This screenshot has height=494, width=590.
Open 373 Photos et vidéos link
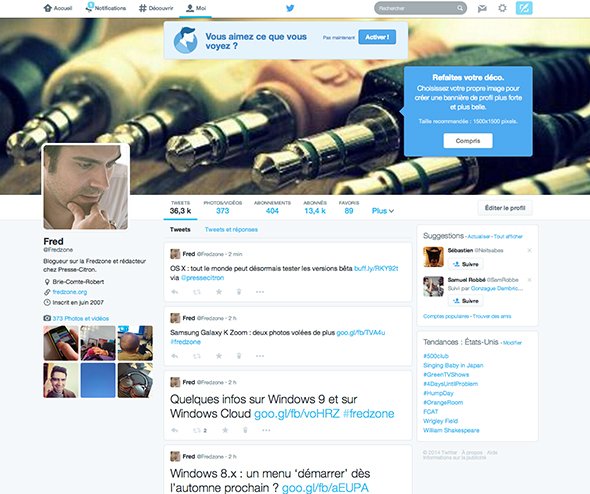(81, 318)
